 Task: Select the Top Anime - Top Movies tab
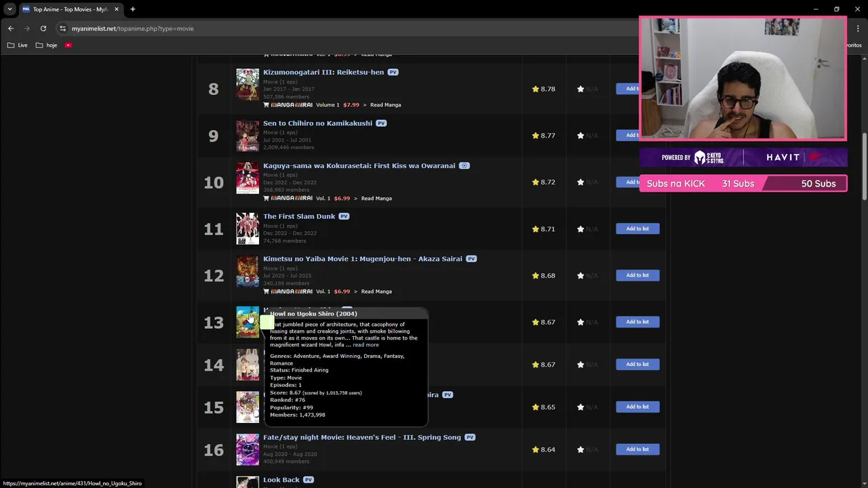pyautogui.click(x=71, y=9)
